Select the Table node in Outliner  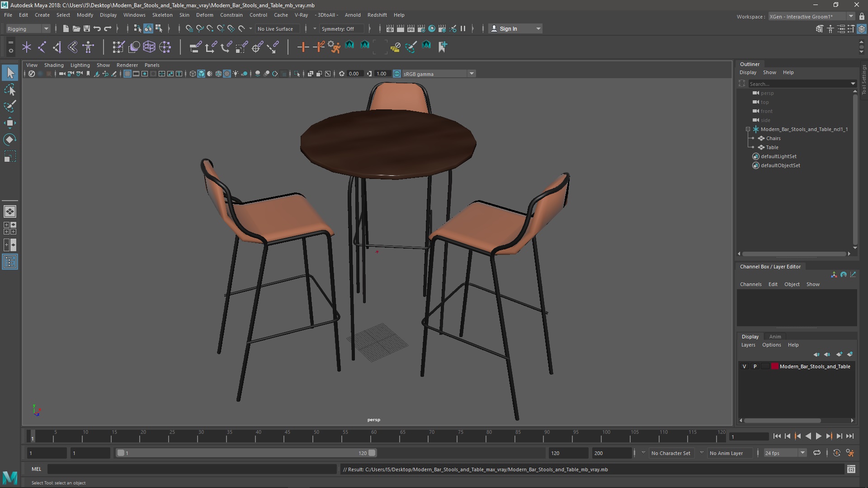pyautogui.click(x=772, y=147)
